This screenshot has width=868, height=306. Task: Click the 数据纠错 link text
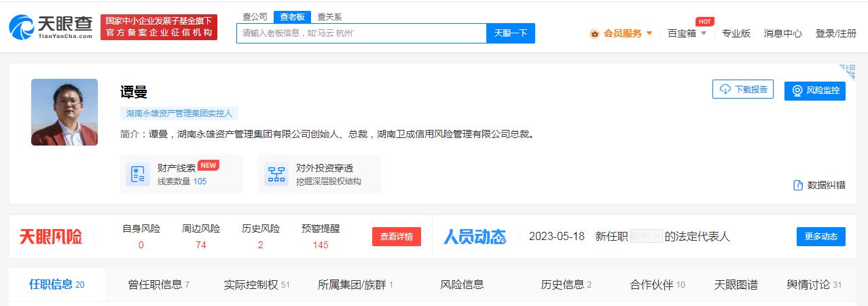[827, 185]
